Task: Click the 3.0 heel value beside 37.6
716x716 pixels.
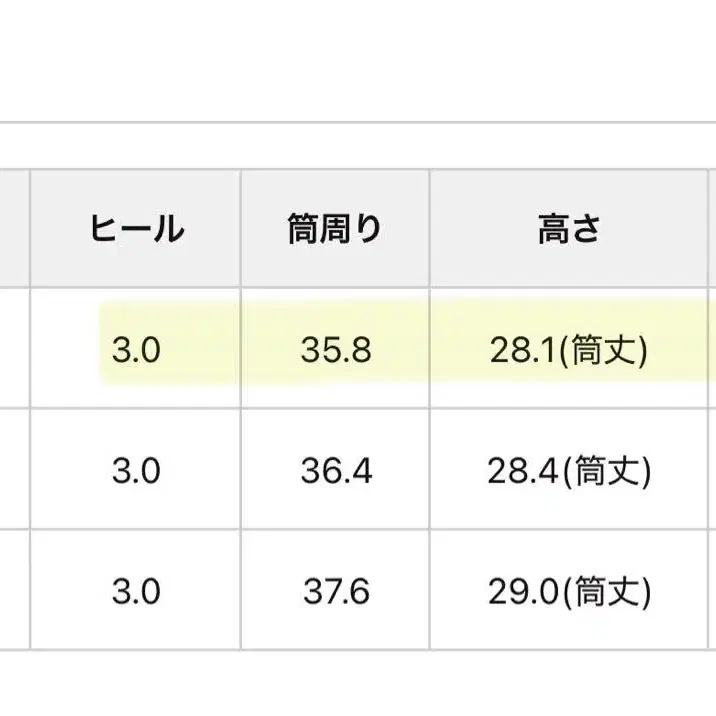Action: pos(136,590)
